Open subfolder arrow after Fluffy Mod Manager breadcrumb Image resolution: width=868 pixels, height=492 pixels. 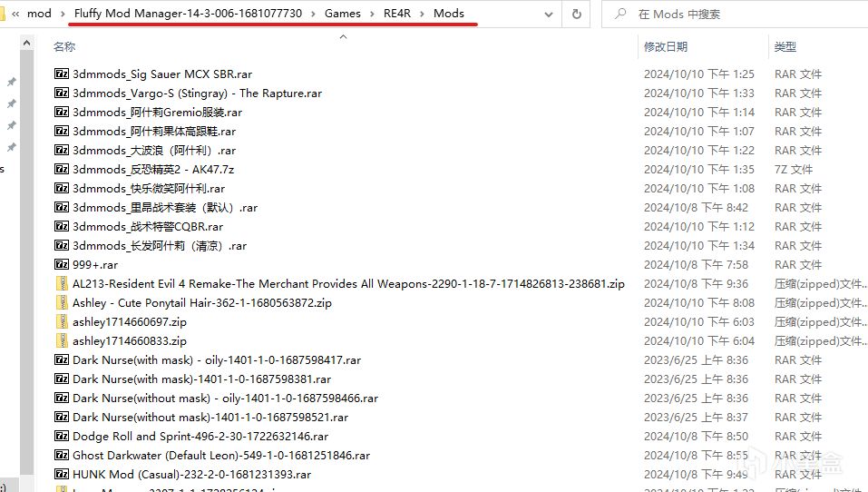coord(314,14)
